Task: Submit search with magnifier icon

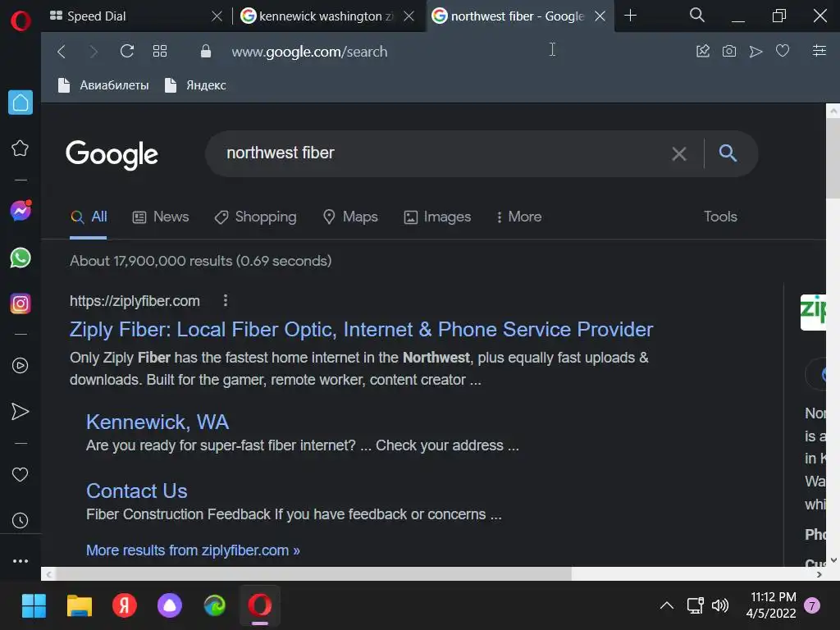Action: point(728,153)
